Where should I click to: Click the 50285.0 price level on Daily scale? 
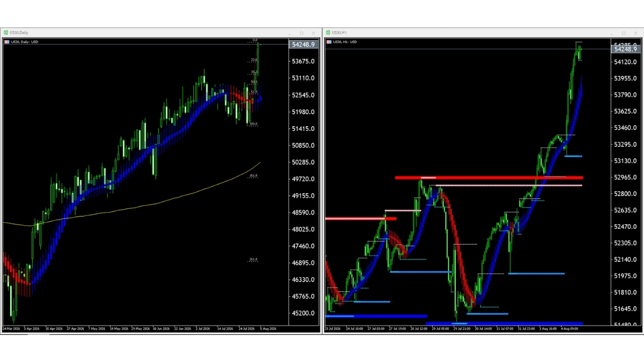pos(303,162)
